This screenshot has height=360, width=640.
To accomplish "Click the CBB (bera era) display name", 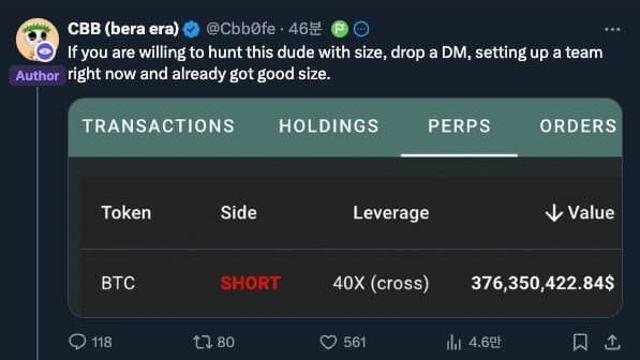I will (123, 29).
